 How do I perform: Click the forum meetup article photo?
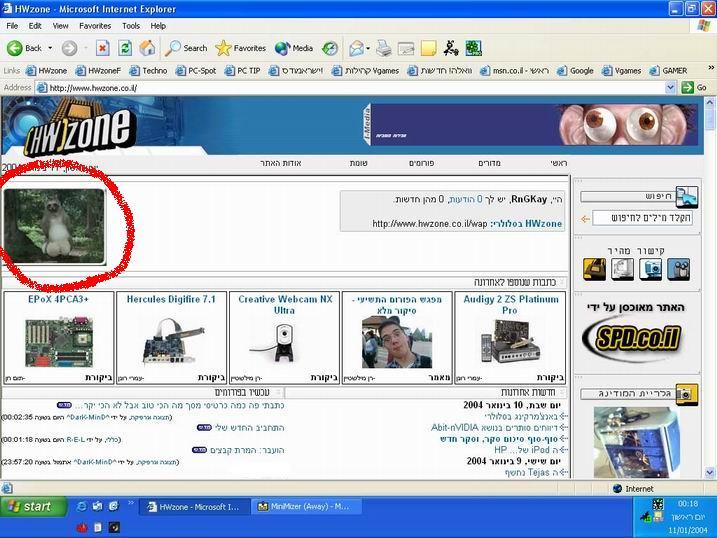coord(397,343)
